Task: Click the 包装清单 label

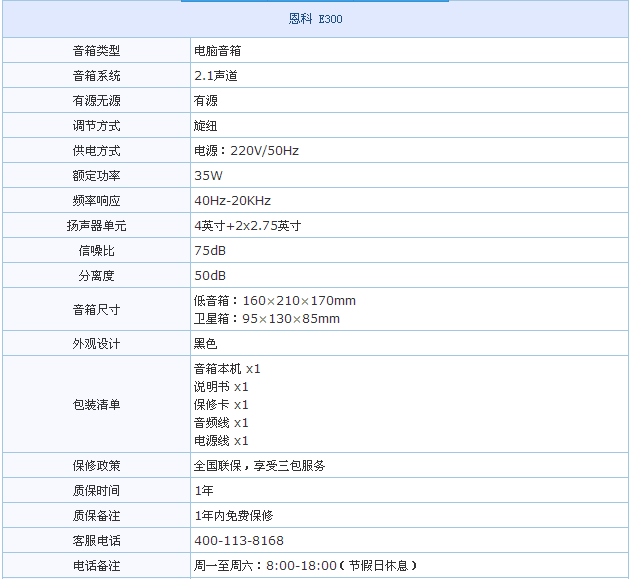Action: tap(96, 404)
